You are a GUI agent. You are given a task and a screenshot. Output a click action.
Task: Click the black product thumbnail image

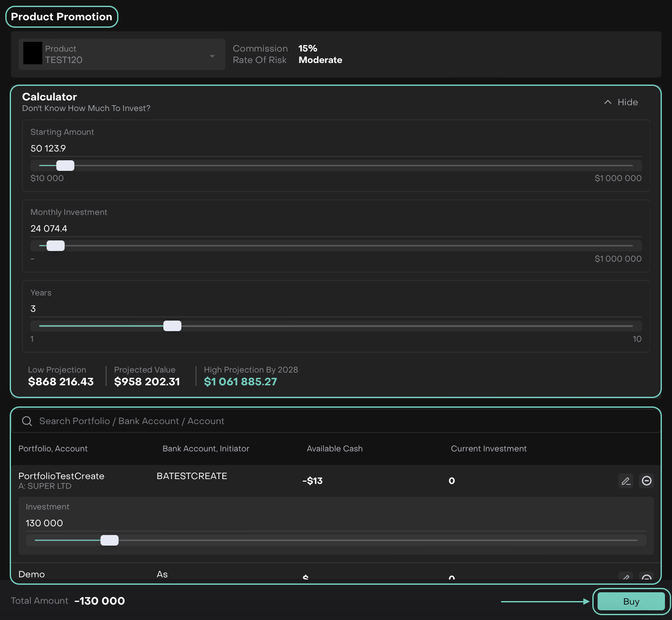tap(33, 53)
